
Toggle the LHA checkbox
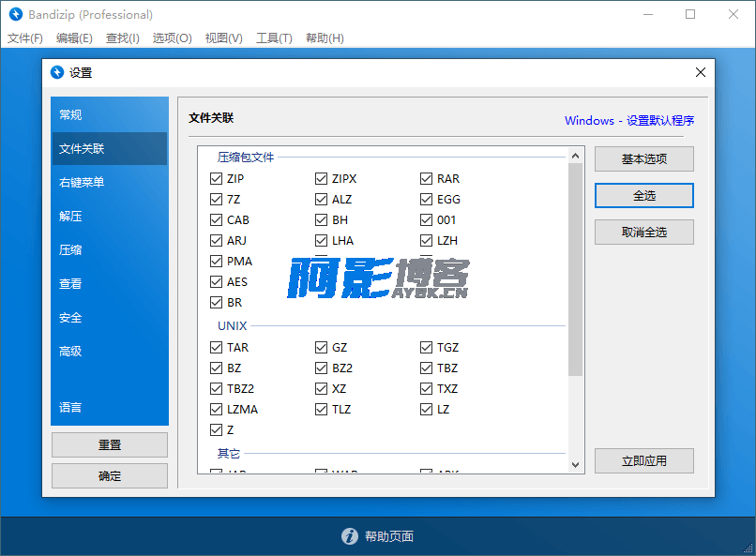tap(321, 240)
